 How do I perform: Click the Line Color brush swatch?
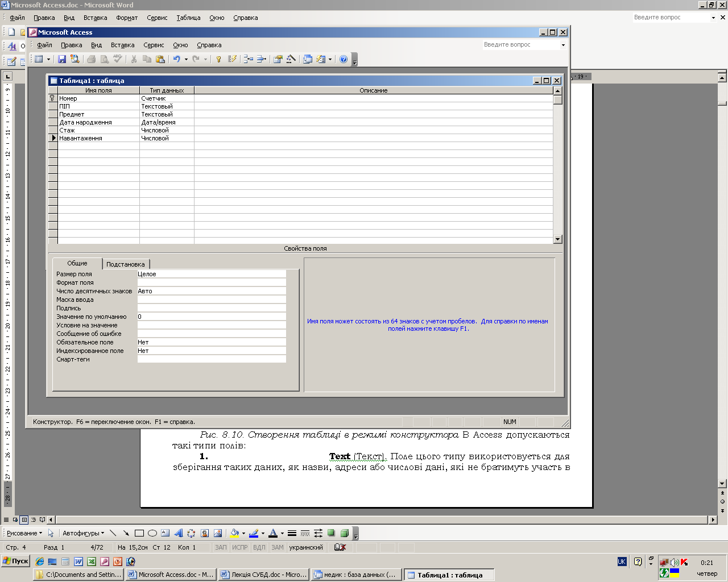click(x=254, y=533)
